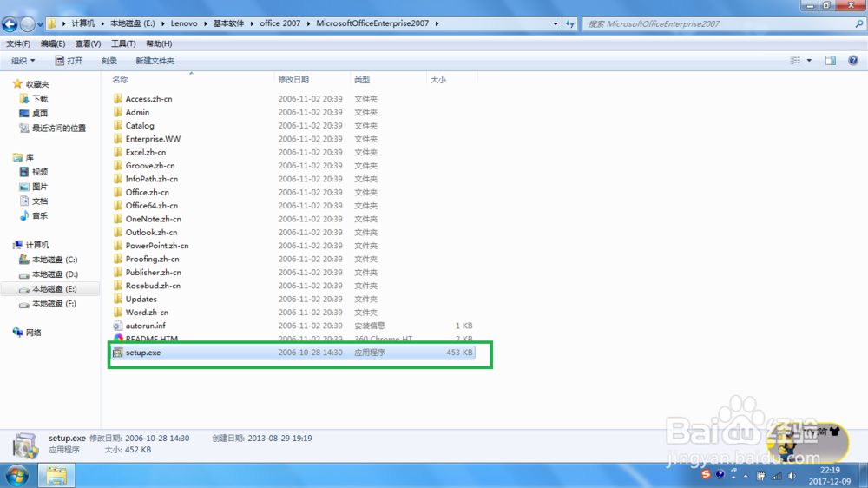Sort by the 大小 column header
This screenshot has height=488, width=868.
point(437,80)
